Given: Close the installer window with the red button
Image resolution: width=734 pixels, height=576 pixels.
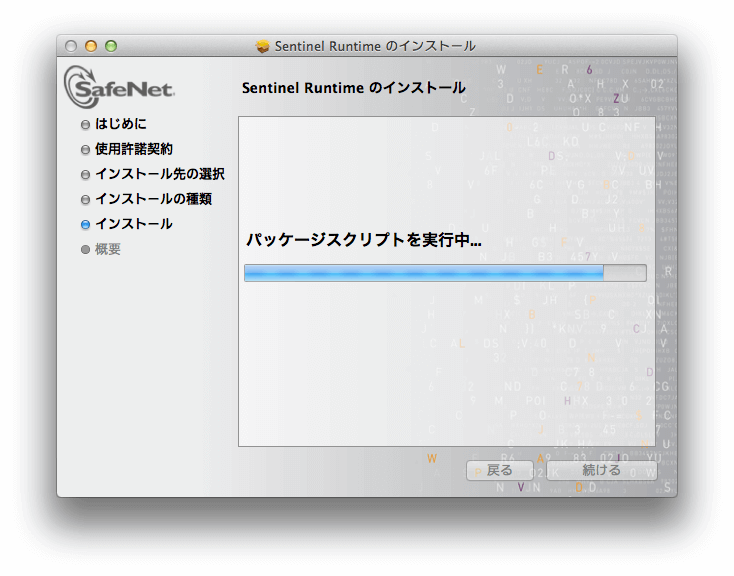Looking at the screenshot, I should pos(71,46).
